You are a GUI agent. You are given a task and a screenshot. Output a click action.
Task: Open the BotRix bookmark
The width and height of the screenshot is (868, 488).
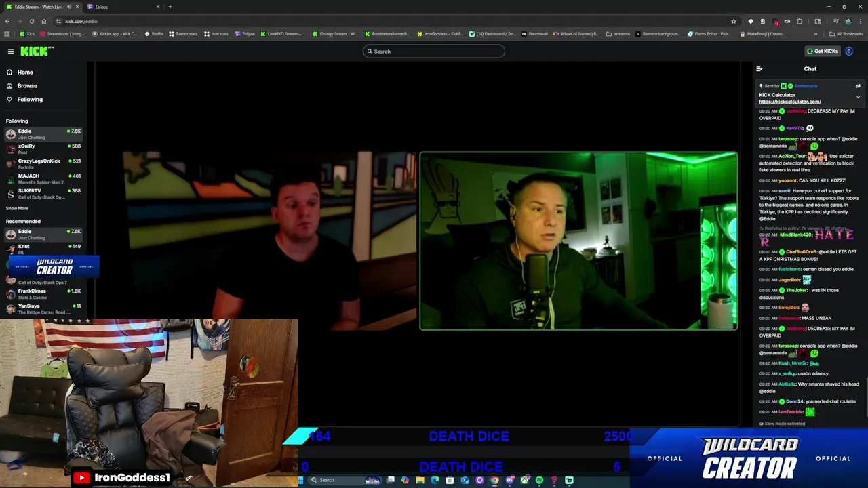coord(153,33)
